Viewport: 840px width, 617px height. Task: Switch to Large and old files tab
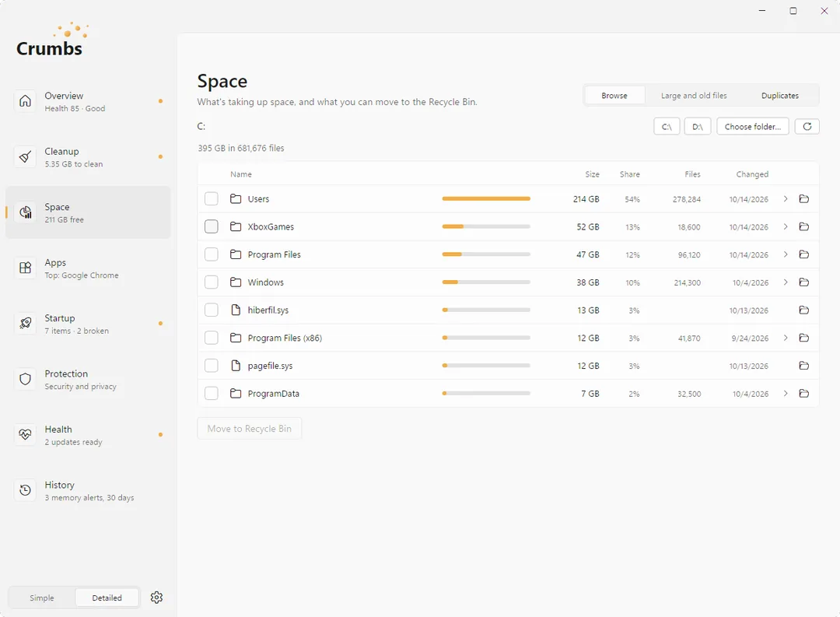[x=694, y=96]
